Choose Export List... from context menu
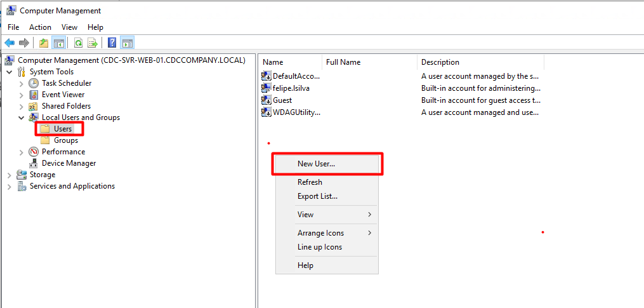Viewport: 644px width, 308px height. pyautogui.click(x=327, y=196)
